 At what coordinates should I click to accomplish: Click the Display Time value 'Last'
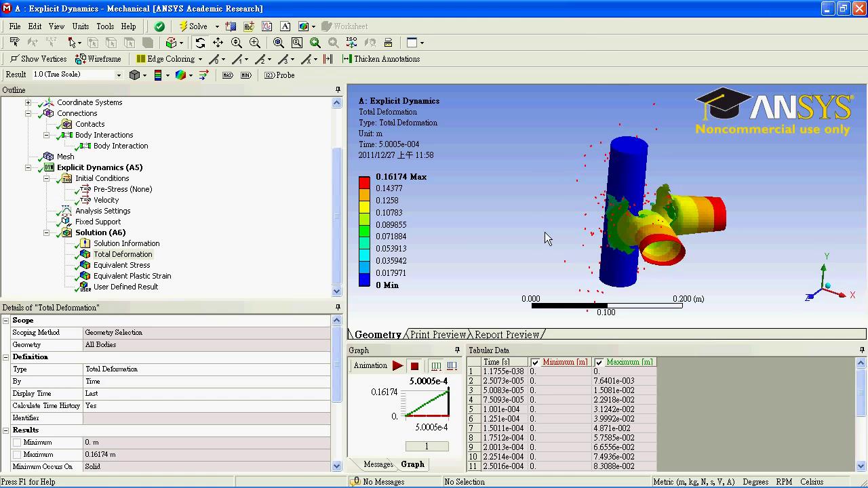(206, 394)
